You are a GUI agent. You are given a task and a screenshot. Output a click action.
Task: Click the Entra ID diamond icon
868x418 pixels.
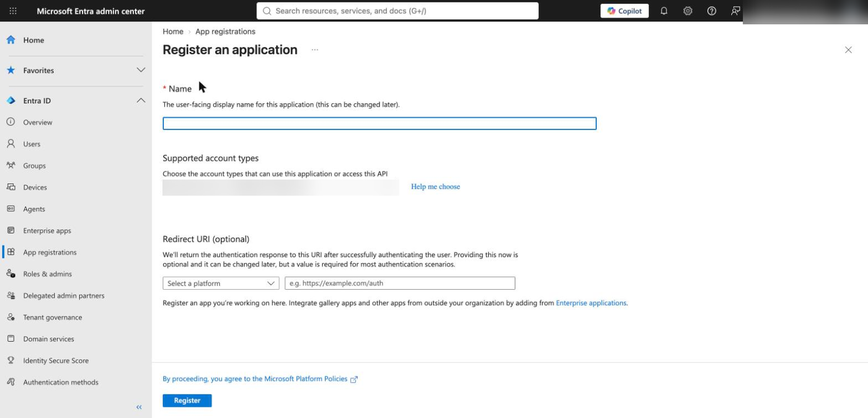11,100
